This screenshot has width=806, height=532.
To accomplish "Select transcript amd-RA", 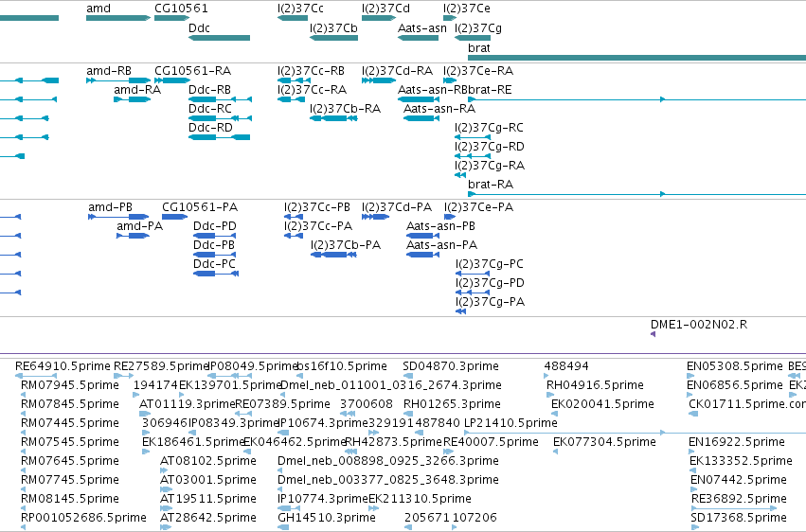I will pos(132,99).
